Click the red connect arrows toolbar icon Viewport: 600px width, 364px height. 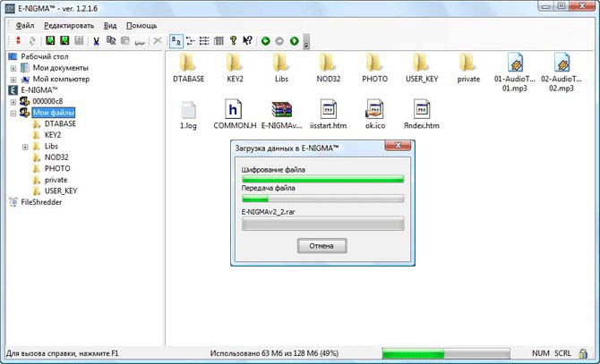tap(18, 40)
